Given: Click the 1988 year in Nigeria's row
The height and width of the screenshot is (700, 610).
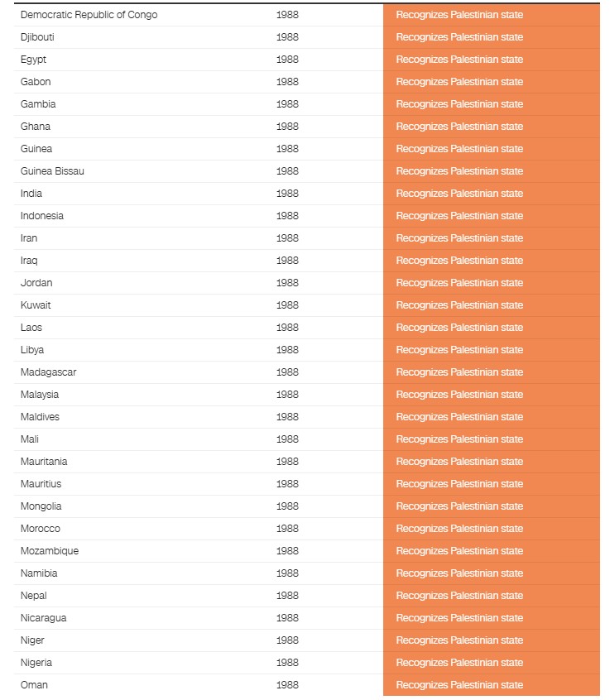Looking at the screenshot, I should pos(287,663).
